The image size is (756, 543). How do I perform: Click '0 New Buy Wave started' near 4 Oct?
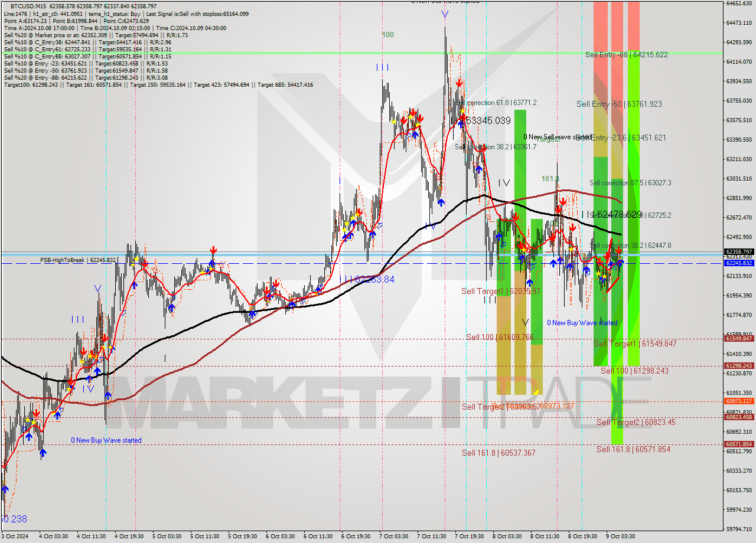point(106,440)
